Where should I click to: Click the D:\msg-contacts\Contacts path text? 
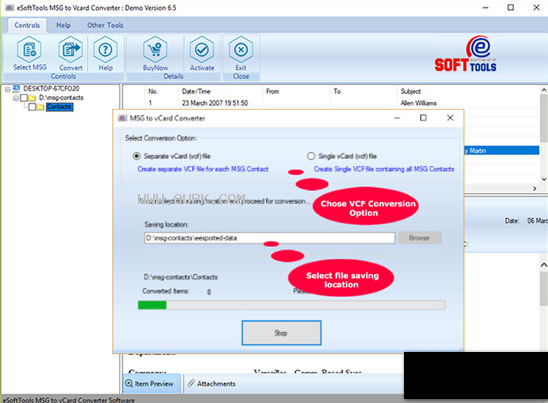(181, 277)
